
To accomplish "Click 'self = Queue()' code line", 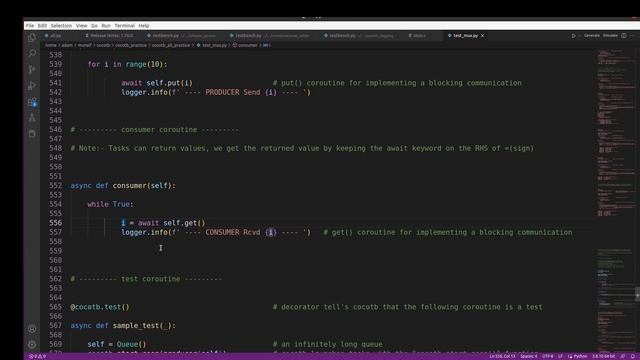I will coord(117,344).
